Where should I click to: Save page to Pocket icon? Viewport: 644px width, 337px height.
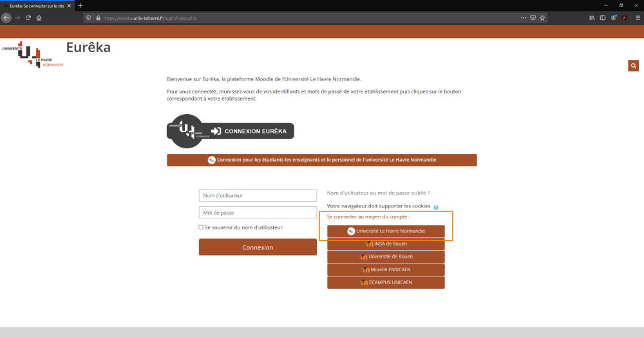pos(533,18)
